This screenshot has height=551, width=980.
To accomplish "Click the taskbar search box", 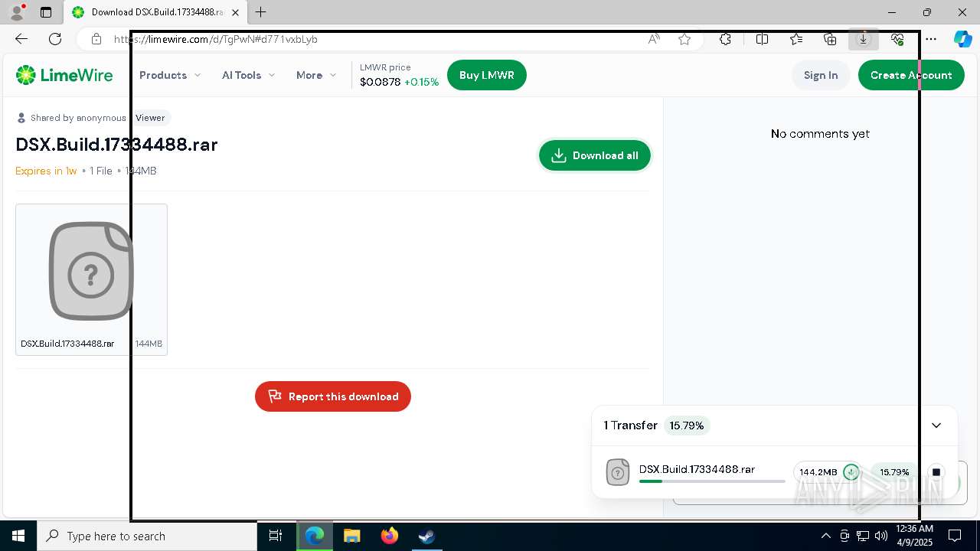I will (x=147, y=536).
